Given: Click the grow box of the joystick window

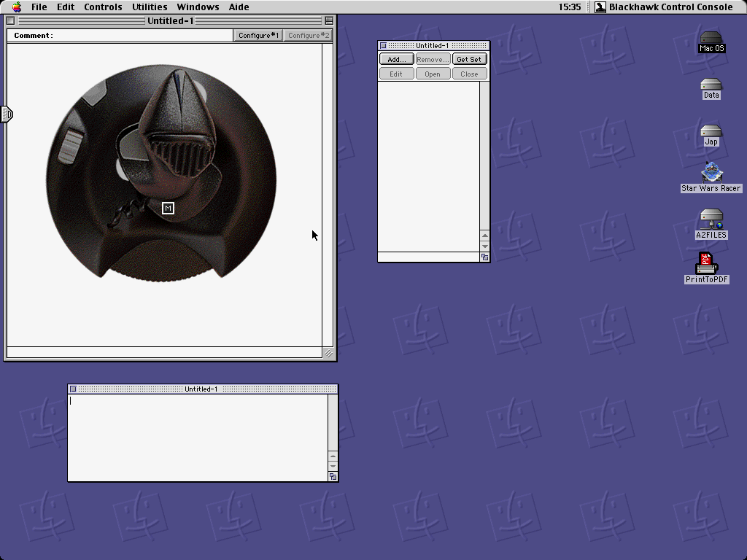Looking at the screenshot, I should click(328, 353).
